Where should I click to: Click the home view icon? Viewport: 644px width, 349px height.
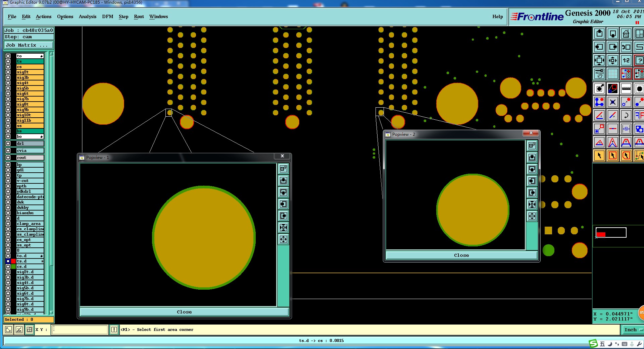pos(626,34)
